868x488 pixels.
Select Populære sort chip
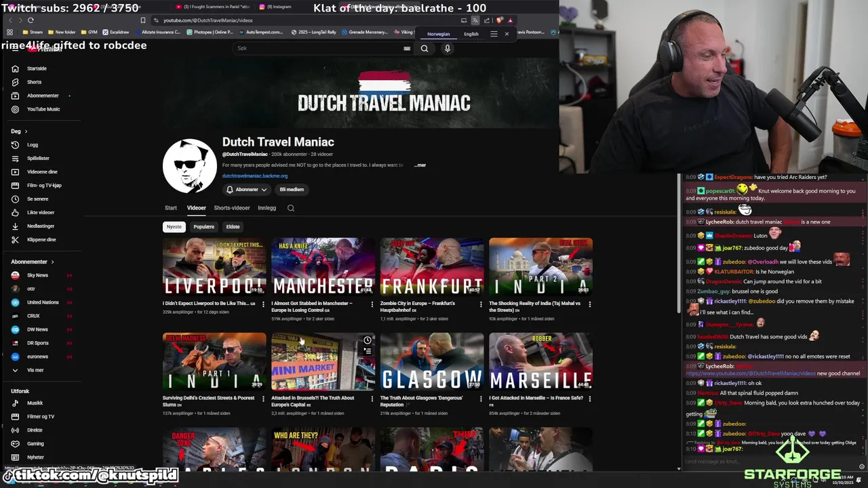click(203, 227)
